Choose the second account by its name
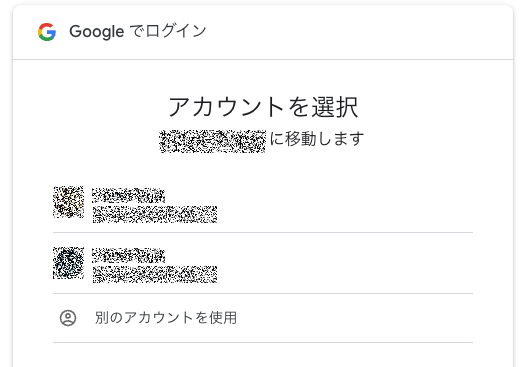 click(129, 255)
